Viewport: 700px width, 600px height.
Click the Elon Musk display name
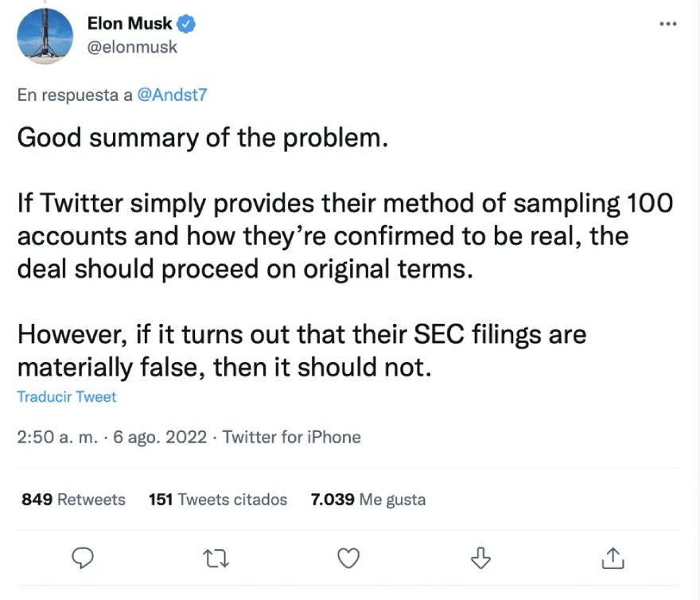point(130,25)
